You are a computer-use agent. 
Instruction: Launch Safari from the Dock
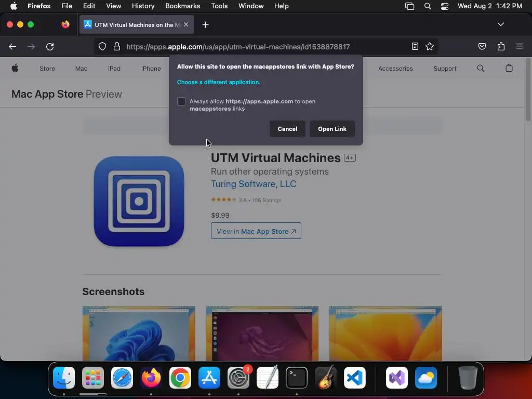click(x=122, y=378)
